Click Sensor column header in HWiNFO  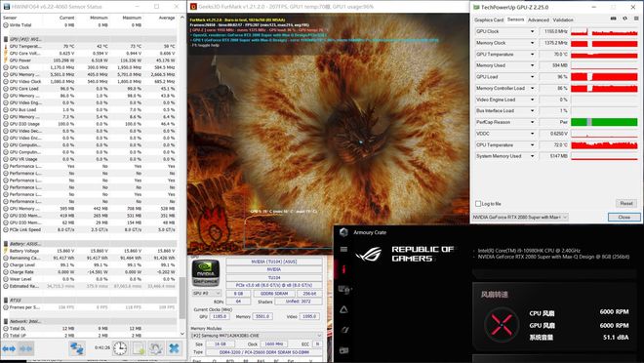click(10, 18)
